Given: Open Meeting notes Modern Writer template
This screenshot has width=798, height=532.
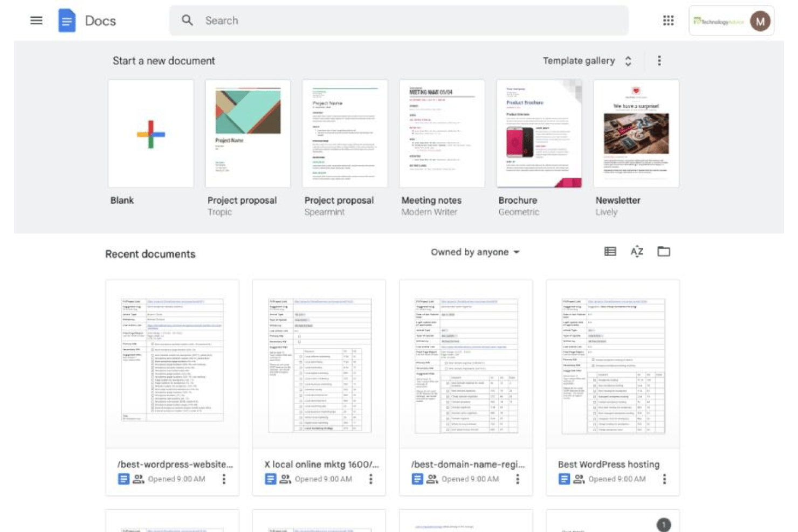Looking at the screenshot, I should pos(442,134).
